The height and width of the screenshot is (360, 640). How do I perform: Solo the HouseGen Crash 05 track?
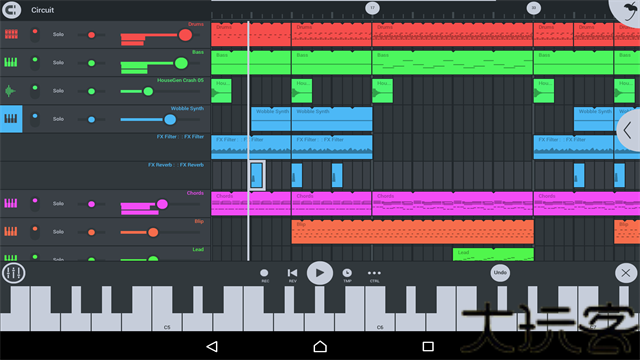click(x=58, y=91)
